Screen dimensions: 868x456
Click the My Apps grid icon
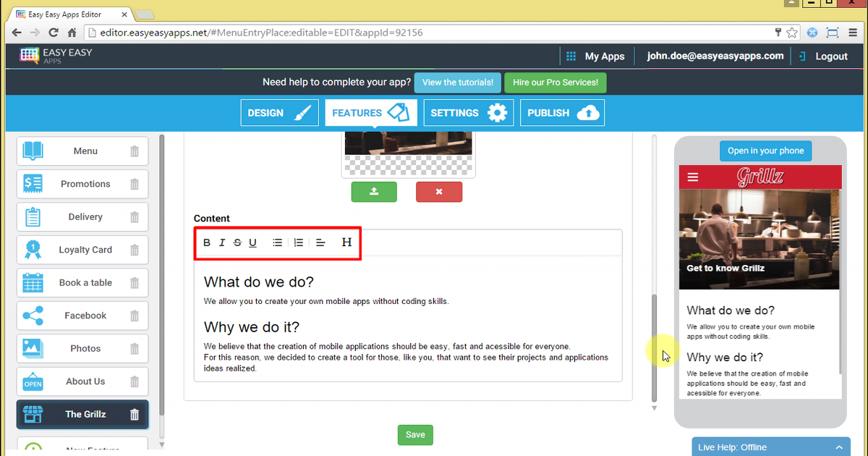pyautogui.click(x=571, y=56)
